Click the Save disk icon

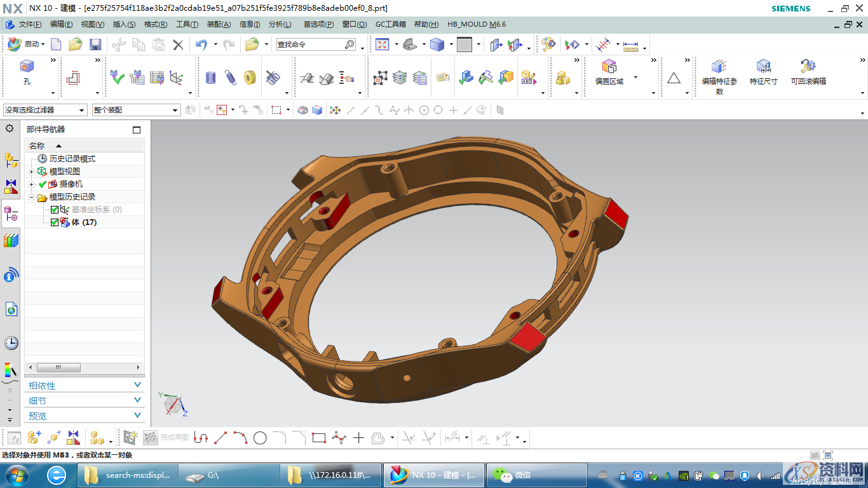click(95, 44)
